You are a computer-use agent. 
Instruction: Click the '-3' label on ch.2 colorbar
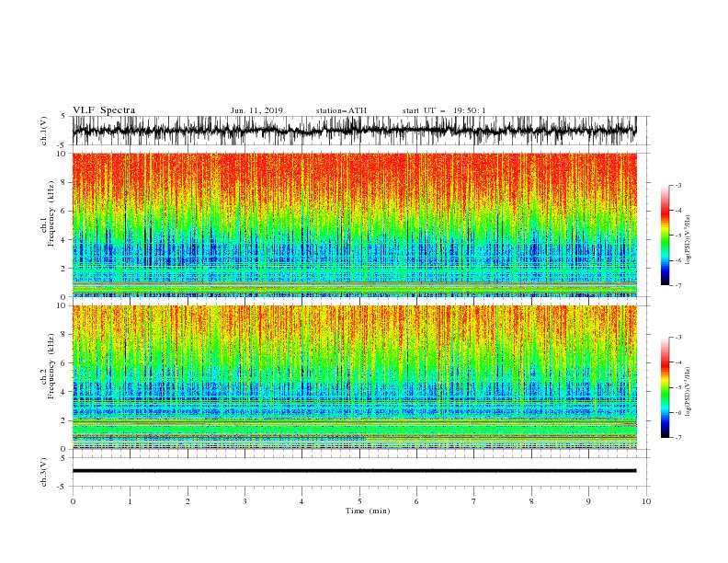[x=677, y=338]
